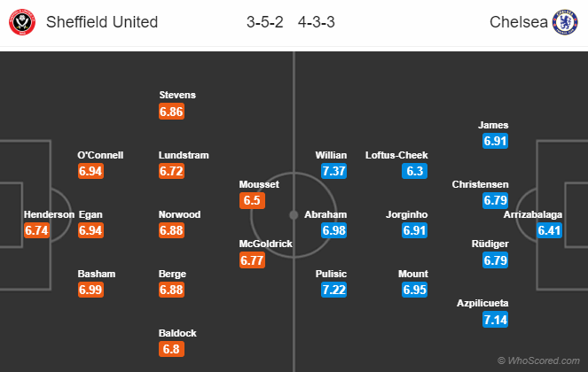
Task: Select Pulisic's 7.22 rating badge
Action: click(x=332, y=290)
